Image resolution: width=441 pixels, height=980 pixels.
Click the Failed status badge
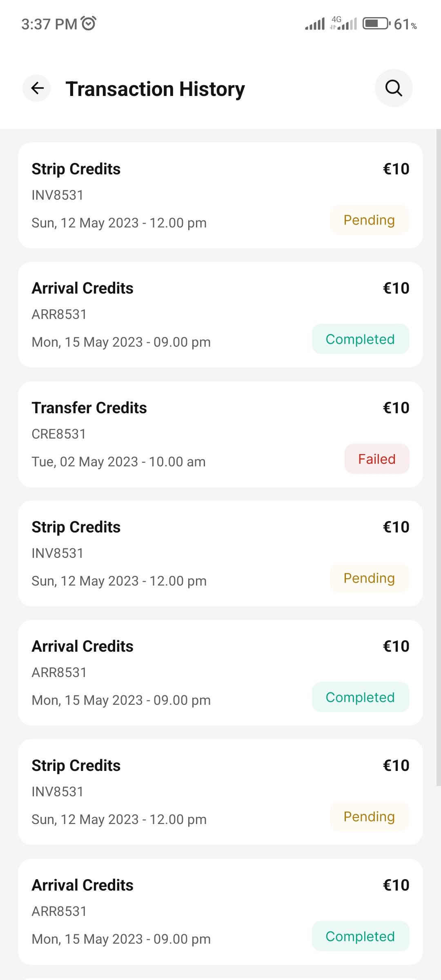(377, 459)
